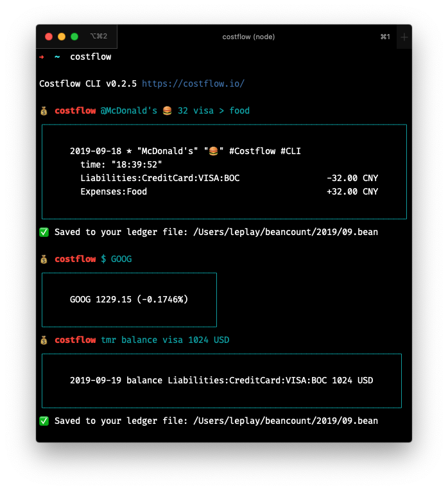Screen dimensions: 448x490
Task: Click the red arrow prompt symbol
Action: click(x=42, y=57)
